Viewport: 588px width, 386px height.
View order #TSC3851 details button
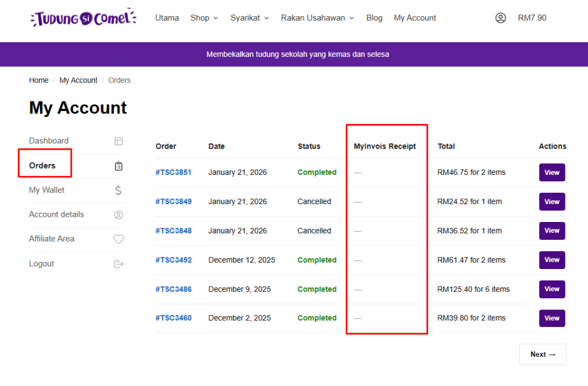(552, 172)
